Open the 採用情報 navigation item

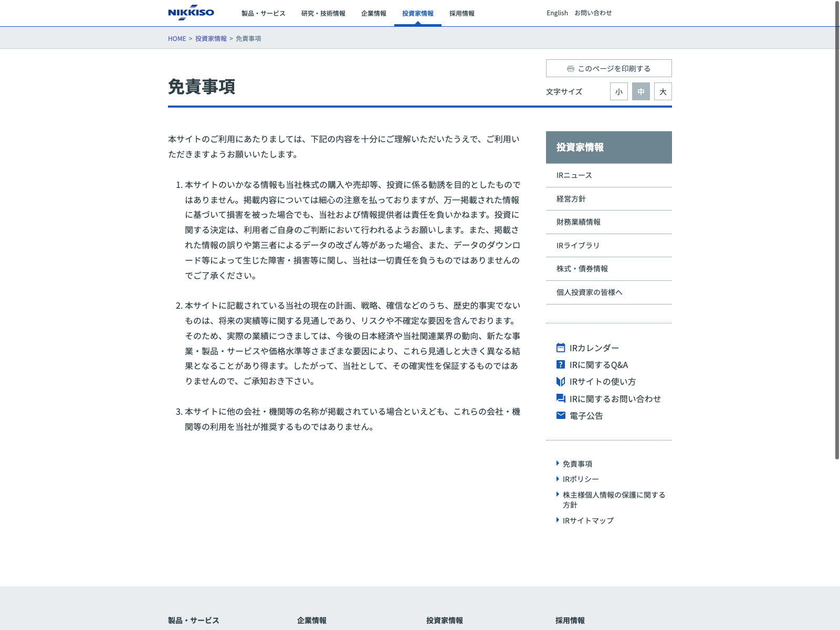[462, 14]
